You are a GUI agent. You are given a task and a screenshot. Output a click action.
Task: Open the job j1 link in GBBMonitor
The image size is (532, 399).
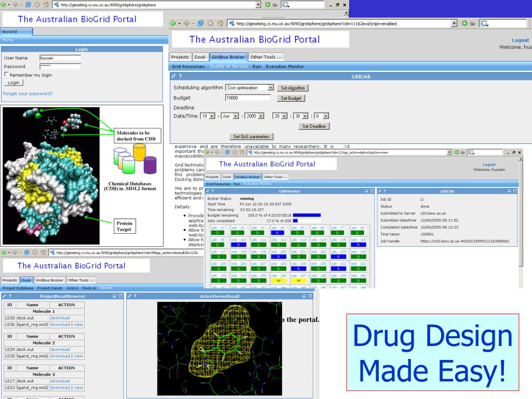[x=218, y=228]
